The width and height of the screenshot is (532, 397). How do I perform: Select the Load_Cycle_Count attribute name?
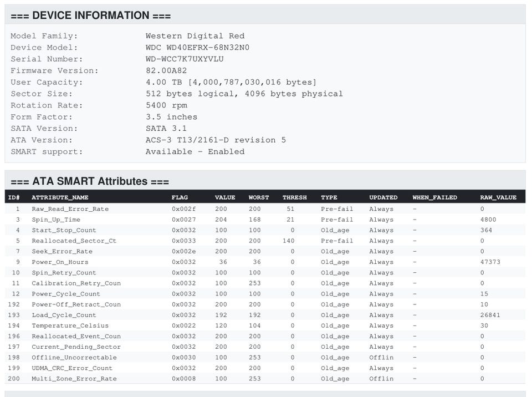click(64, 315)
